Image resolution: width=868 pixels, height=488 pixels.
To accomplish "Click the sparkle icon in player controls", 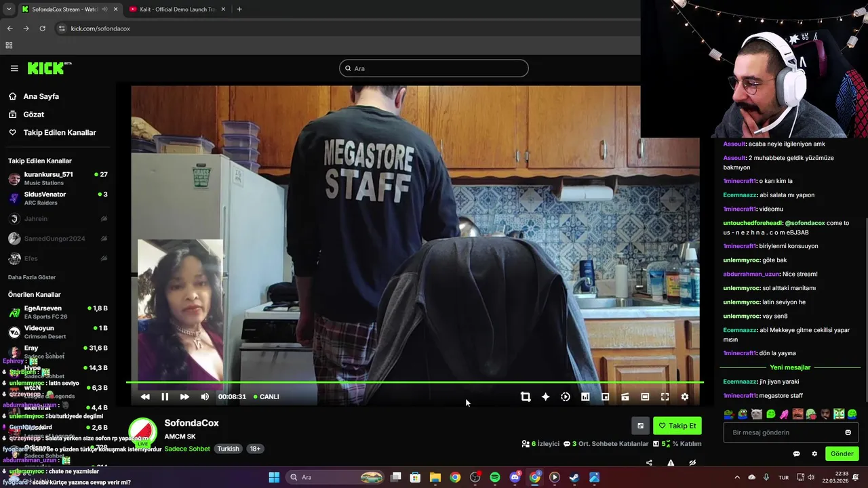I will (545, 396).
